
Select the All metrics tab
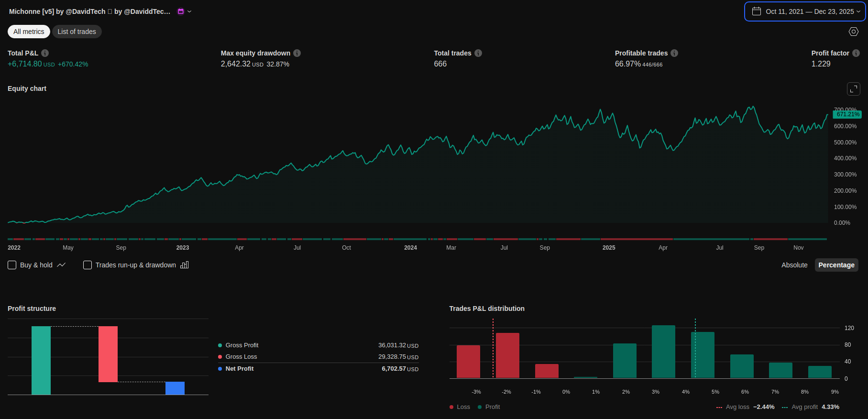29,32
